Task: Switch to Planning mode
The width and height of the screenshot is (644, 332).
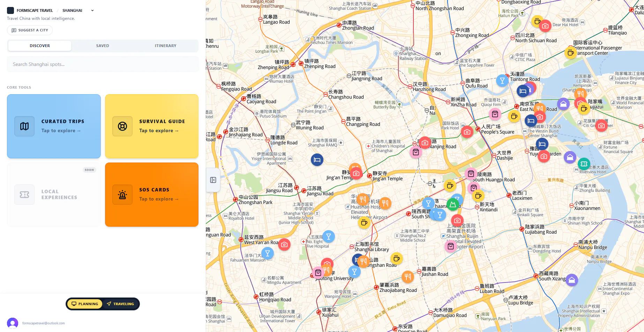Action: (x=85, y=304)
